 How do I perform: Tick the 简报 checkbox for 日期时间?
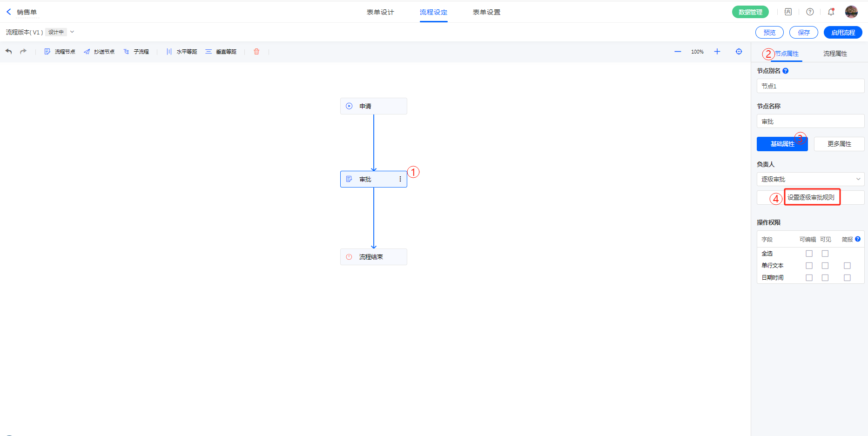(x=847, y=278)
